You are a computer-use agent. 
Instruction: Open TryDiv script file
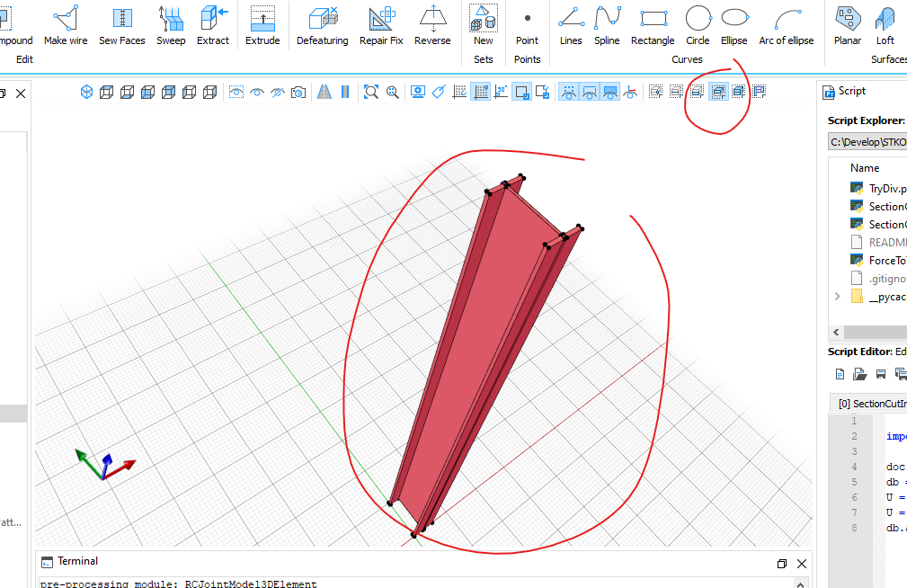click(x=879, y=189)
